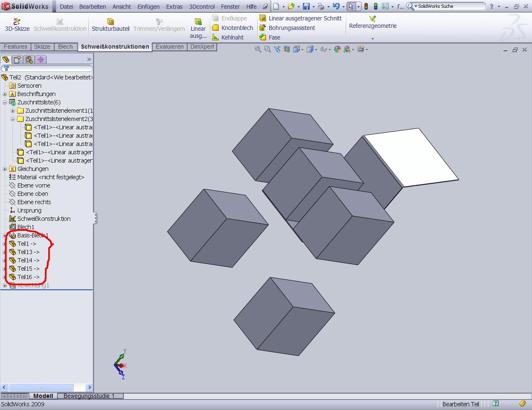Collapse the Zuschnittsliste(6) node
The width and height of the screenshot is (532, 410).
[x=5, y=102]
